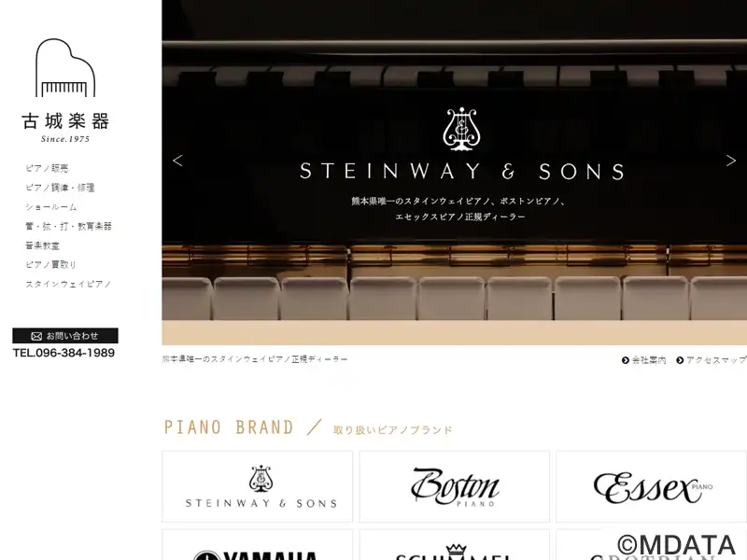Select ショールーム in sidebar menu
747x560 pixels.
51,207
